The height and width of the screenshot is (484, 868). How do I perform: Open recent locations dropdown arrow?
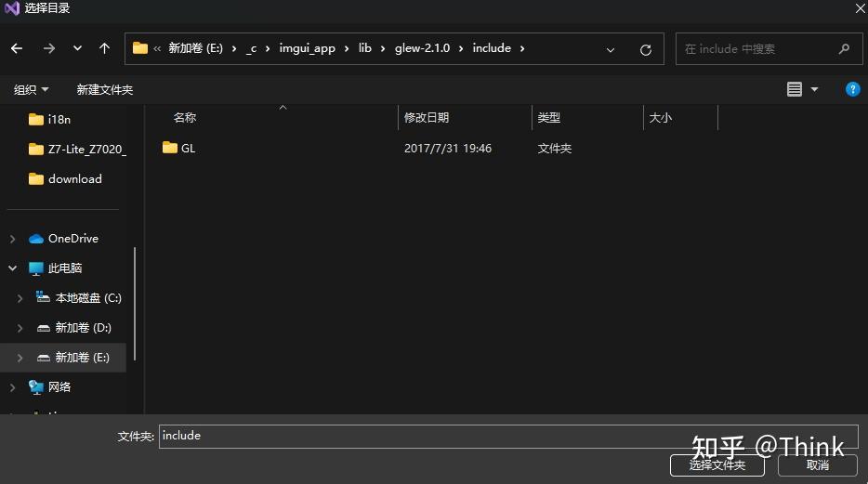(77, 48)
